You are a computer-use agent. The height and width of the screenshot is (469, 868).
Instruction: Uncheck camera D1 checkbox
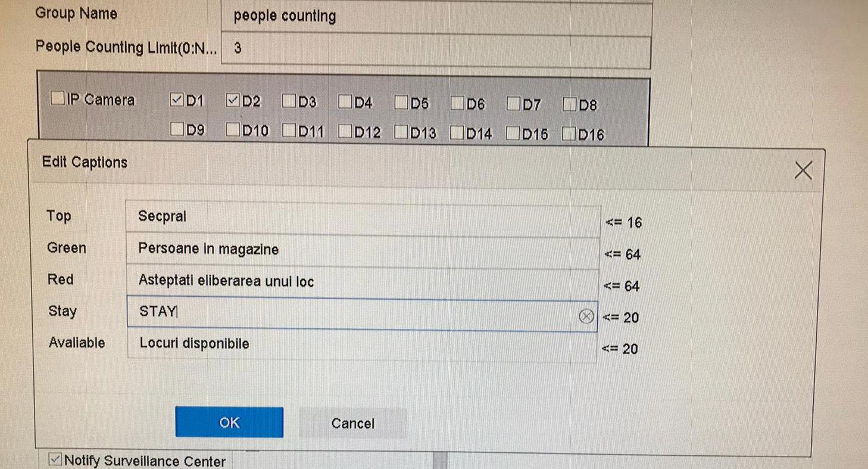[x=177, y=100]
